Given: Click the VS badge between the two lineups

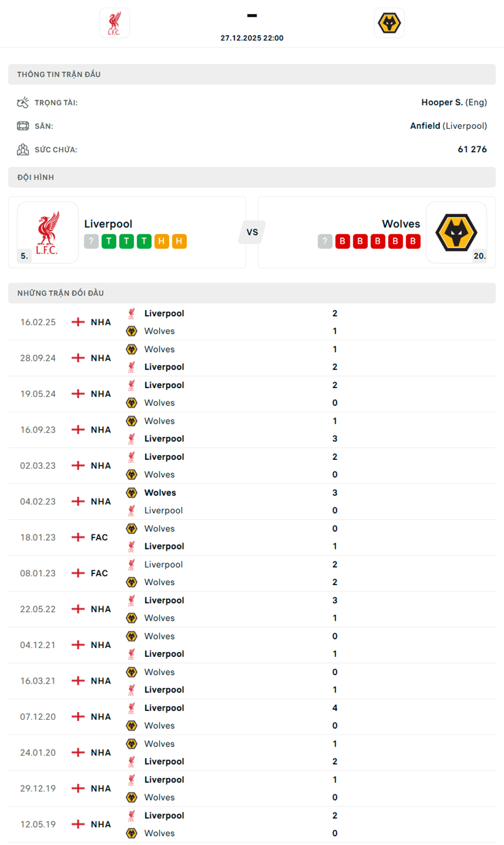Looking at the screenshot, I should (251, 233).
